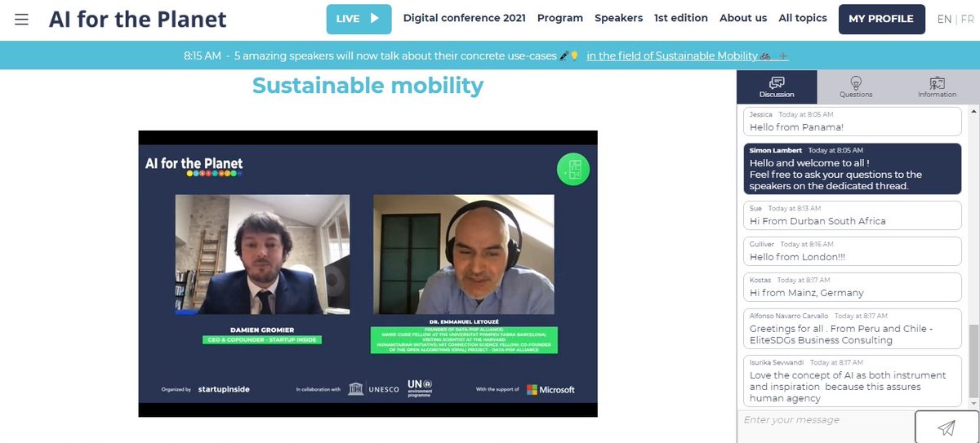The image size is (980, 443).
Task: Click the green icon in video corner
Action: point(573,170)
